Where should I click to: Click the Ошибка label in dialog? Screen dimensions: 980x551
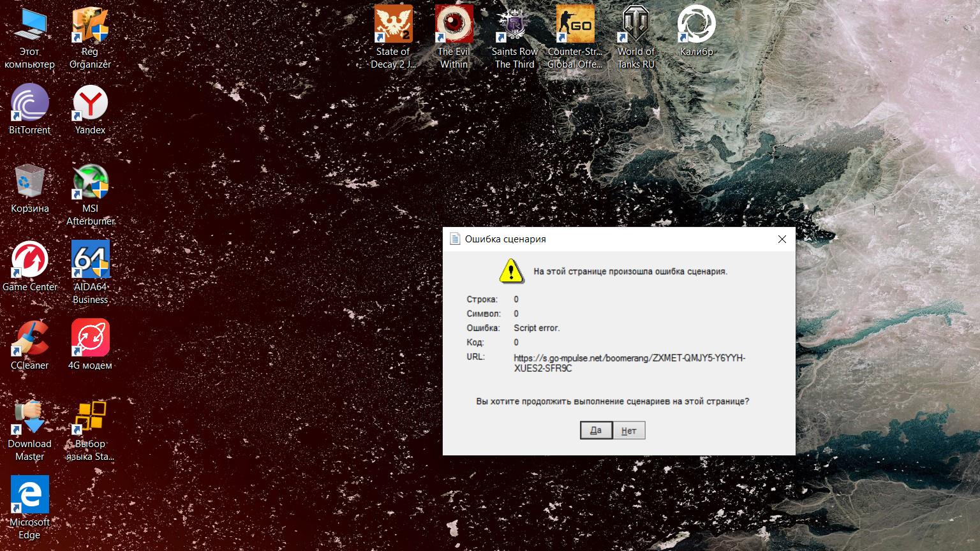(x=483, y=328)
